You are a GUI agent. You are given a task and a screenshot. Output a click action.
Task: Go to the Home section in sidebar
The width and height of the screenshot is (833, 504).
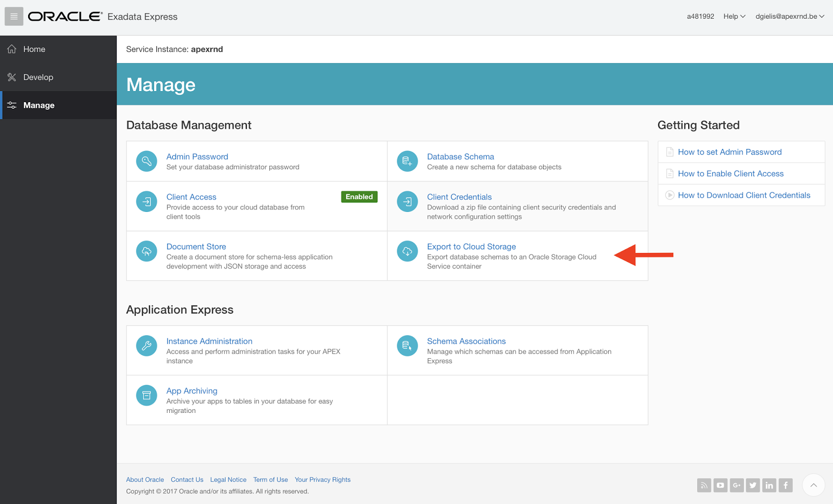point(34,49)
